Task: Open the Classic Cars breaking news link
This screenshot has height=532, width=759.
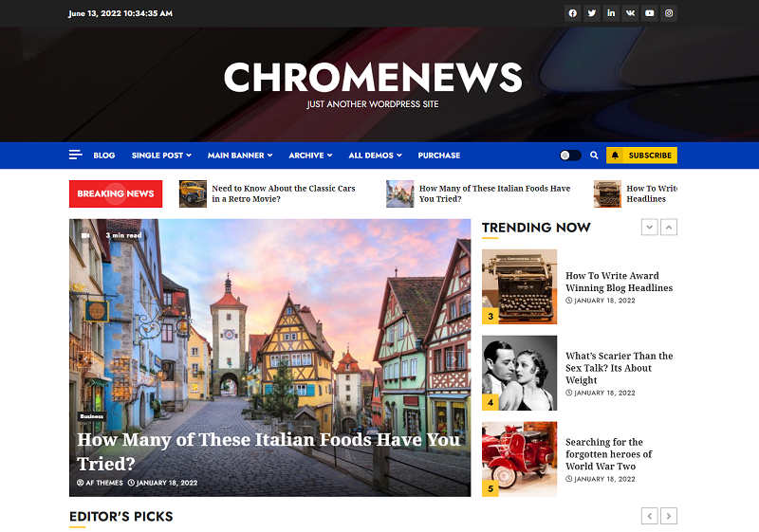Action: [283, 193]
